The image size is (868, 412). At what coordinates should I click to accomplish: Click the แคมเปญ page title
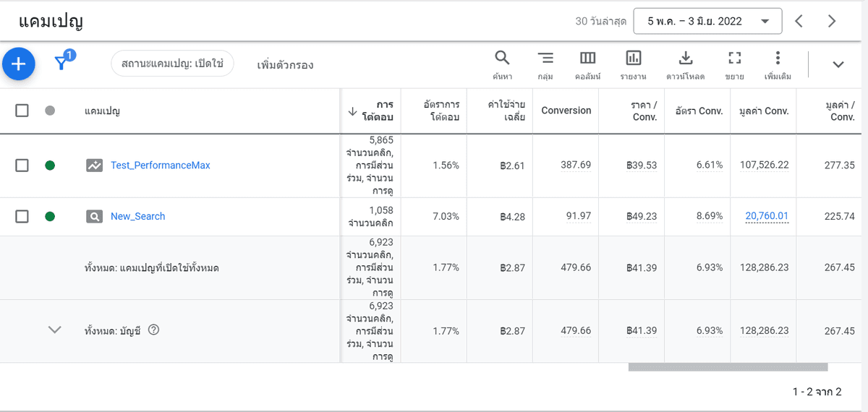(x=51, y=22)
